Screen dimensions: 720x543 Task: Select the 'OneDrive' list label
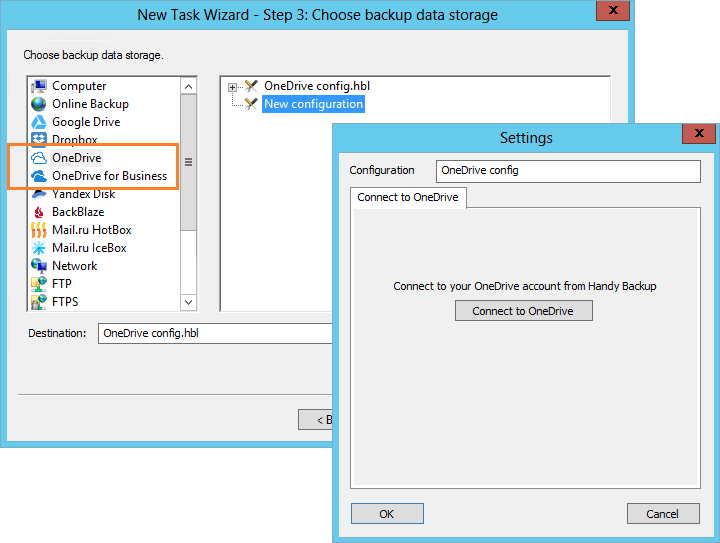tap(77, 158)
